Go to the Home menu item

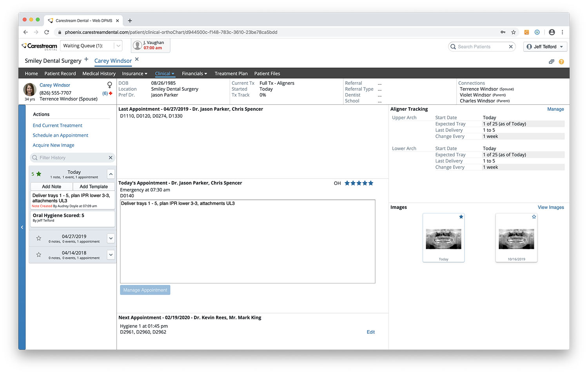coord(31,74)
